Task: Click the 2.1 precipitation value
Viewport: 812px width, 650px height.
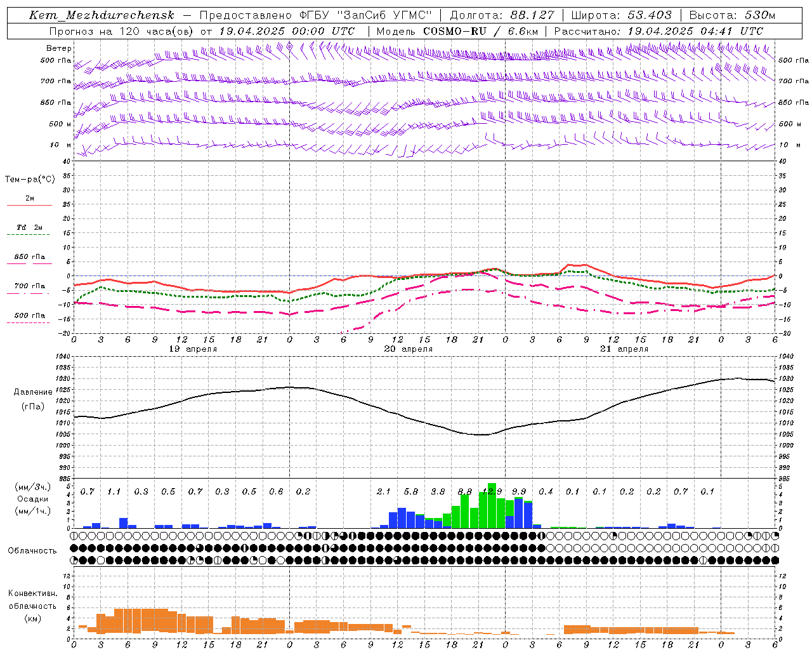Action: [384, 492]
